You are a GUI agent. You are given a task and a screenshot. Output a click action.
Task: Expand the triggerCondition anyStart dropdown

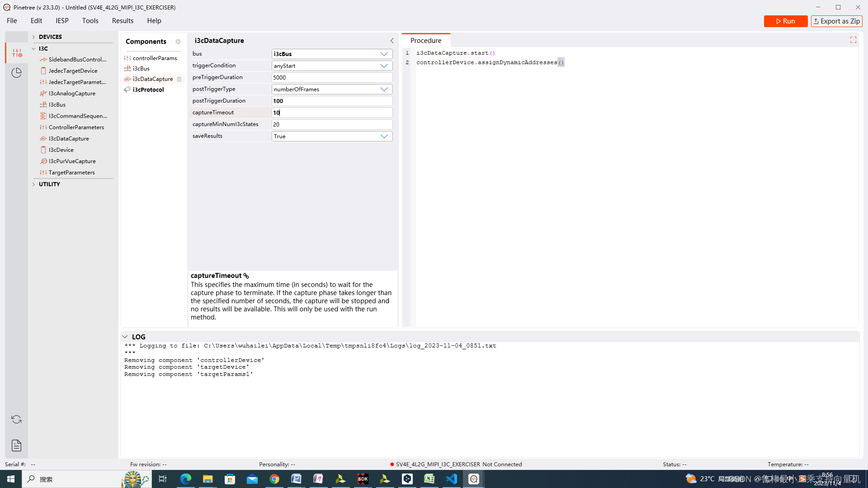click(385, 66)
